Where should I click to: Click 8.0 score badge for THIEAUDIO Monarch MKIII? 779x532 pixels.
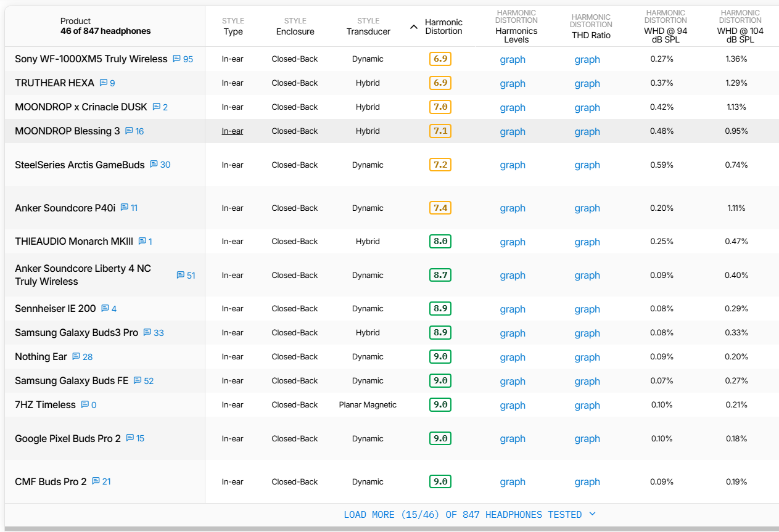point(440,242)
